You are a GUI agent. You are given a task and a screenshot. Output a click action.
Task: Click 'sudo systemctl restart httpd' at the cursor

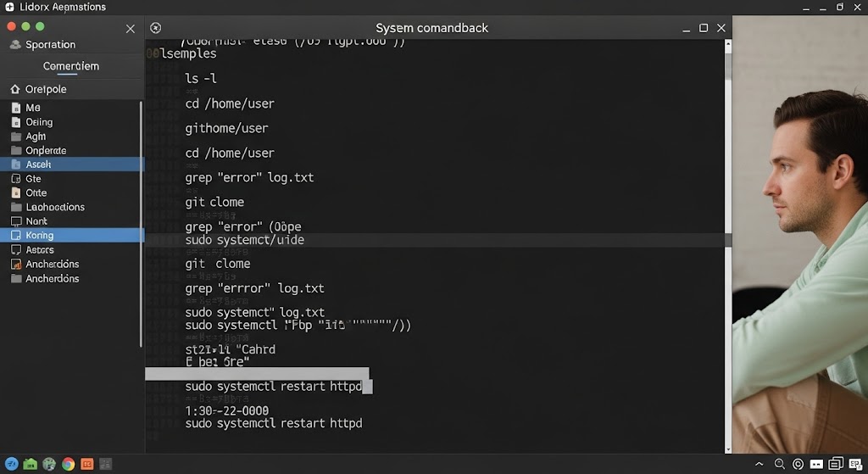(x=274, y=387)
